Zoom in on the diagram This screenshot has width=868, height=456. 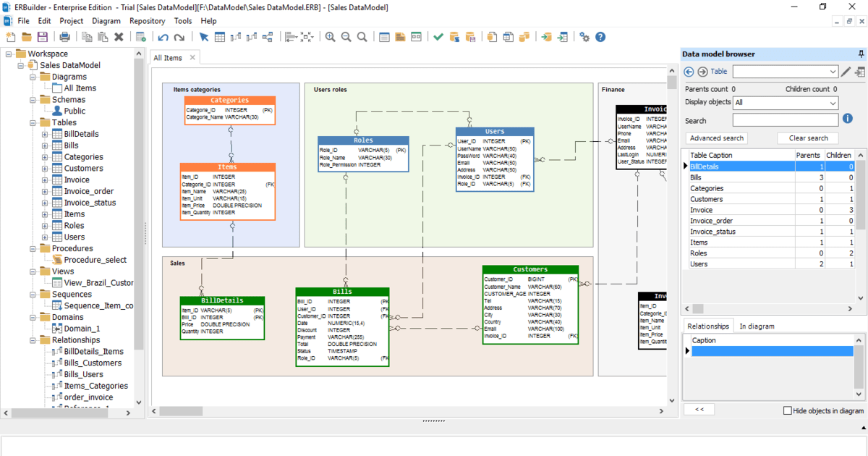[330, 37]
